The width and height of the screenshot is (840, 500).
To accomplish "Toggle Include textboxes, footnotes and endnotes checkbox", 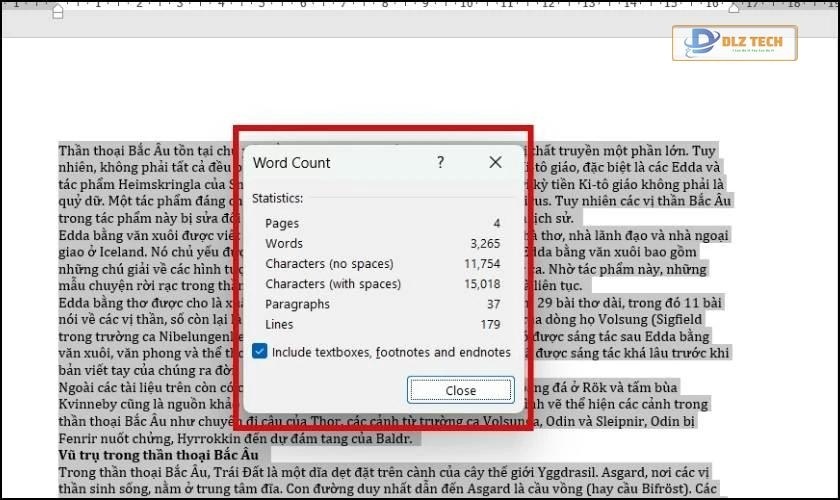I will 260,352.
